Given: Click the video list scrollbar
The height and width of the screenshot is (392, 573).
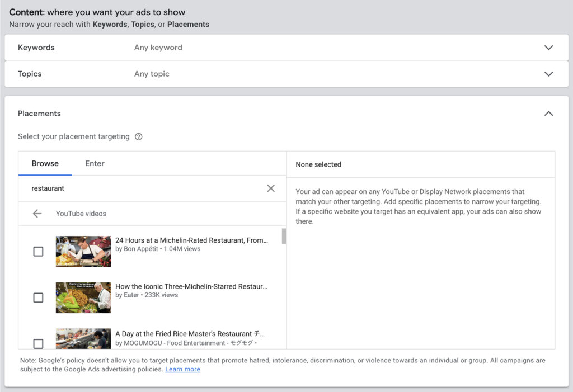Looking at the screenshot, I should pyautogui.click(x=284, y=238).
